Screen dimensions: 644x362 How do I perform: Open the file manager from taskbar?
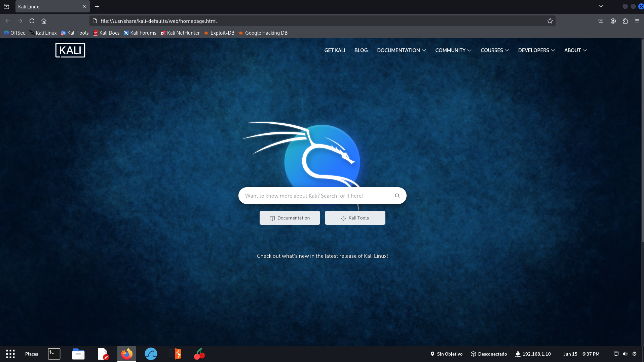click(x=78, y=354)
